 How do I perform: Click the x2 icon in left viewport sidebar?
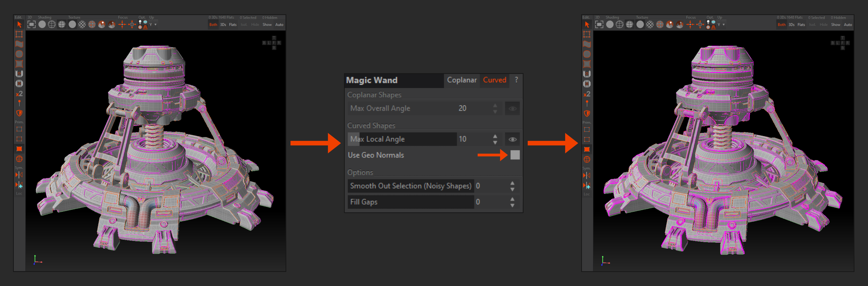(19, 94)
